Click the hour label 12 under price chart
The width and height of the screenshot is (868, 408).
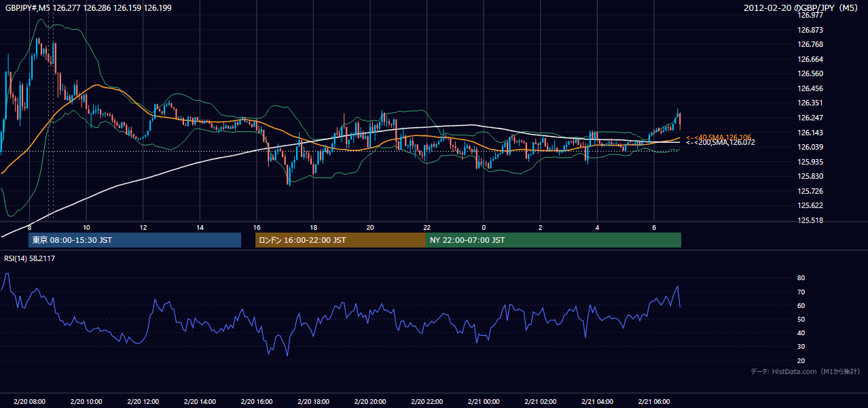click(x=143, y=227)
